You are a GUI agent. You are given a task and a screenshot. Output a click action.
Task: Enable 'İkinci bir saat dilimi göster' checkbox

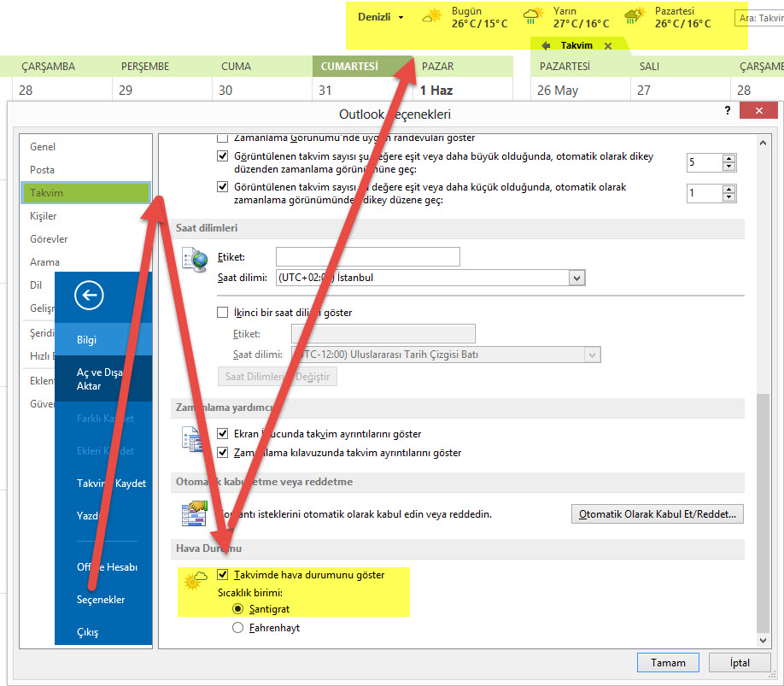(x=223, y=313)
